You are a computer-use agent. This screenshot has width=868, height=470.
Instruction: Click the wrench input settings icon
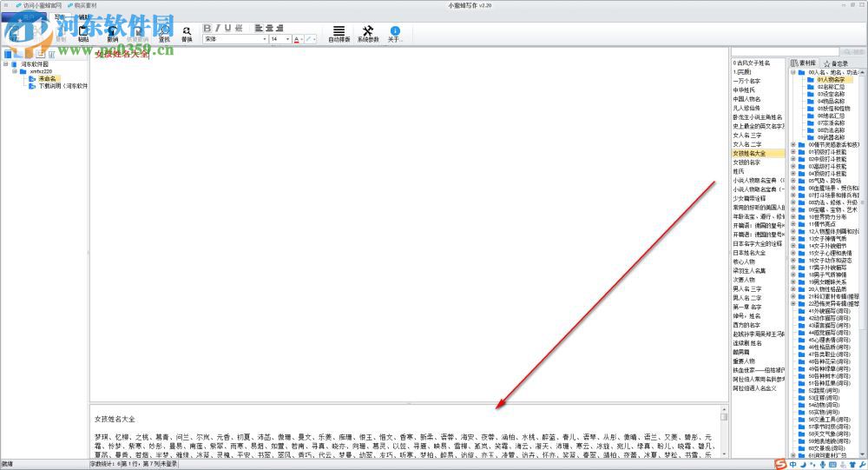pyautogui.click(x=863, y=465)
